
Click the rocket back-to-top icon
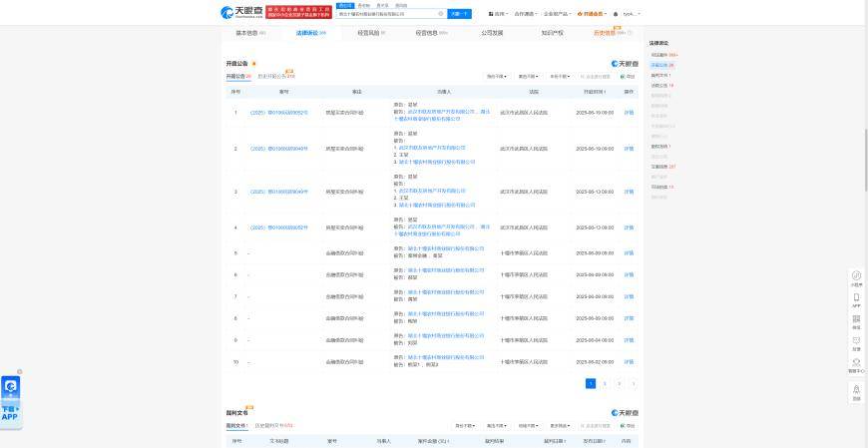[856, 391]
